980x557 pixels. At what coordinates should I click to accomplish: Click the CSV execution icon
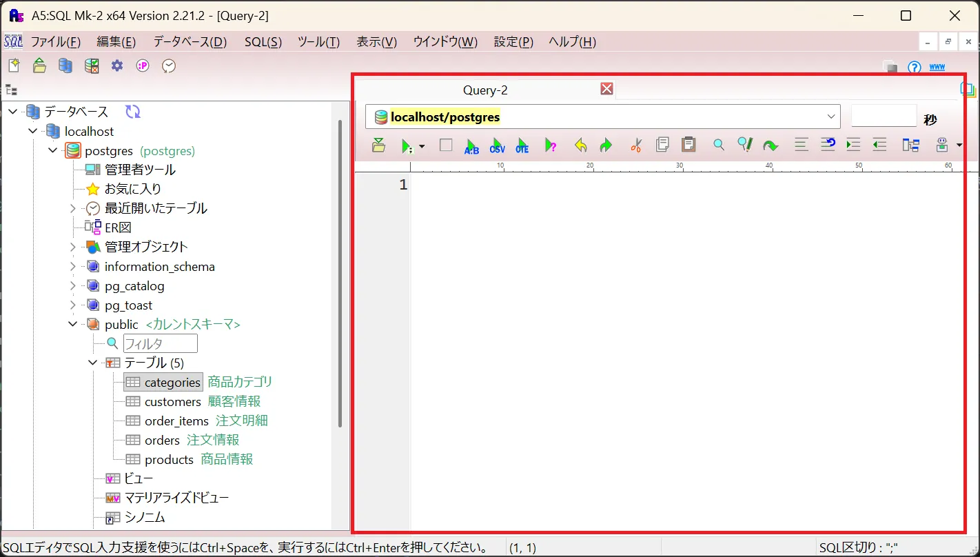pos(497,145)
